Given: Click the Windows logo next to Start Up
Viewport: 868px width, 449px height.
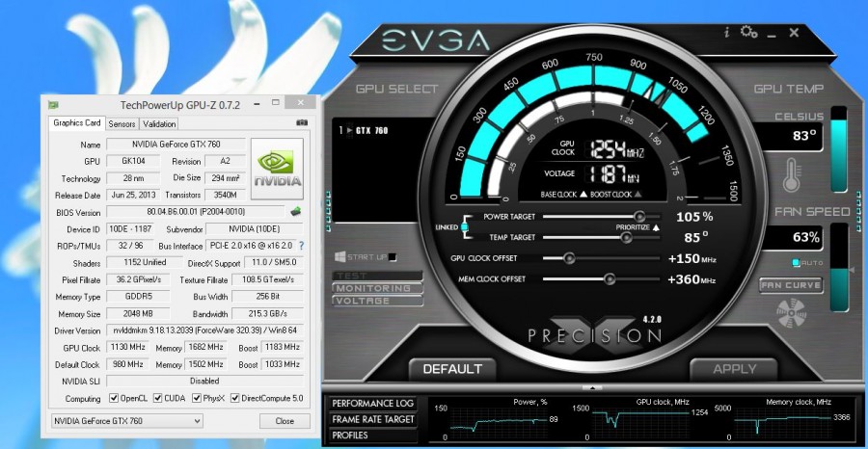Looking at the screenshot, I should coord(339,257).
